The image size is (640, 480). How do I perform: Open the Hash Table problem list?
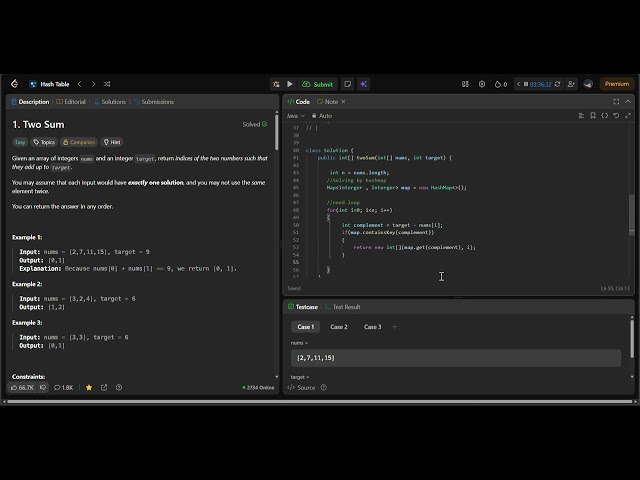tap(50, 84)
